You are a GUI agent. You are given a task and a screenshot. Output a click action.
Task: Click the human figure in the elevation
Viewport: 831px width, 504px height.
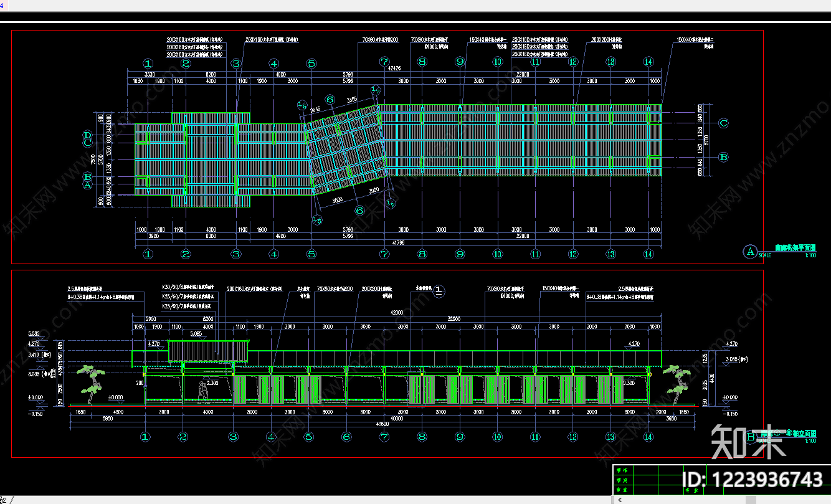click(x=202, y=389)
